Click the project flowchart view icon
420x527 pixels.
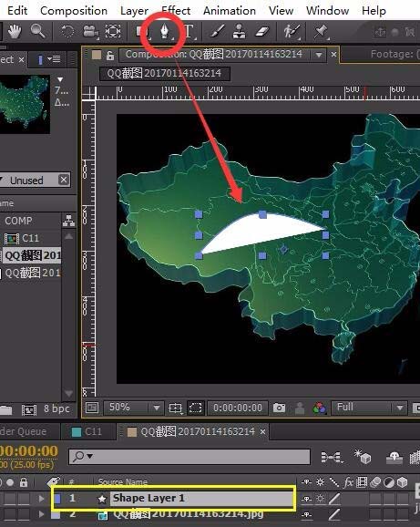[x=69, y=221]
